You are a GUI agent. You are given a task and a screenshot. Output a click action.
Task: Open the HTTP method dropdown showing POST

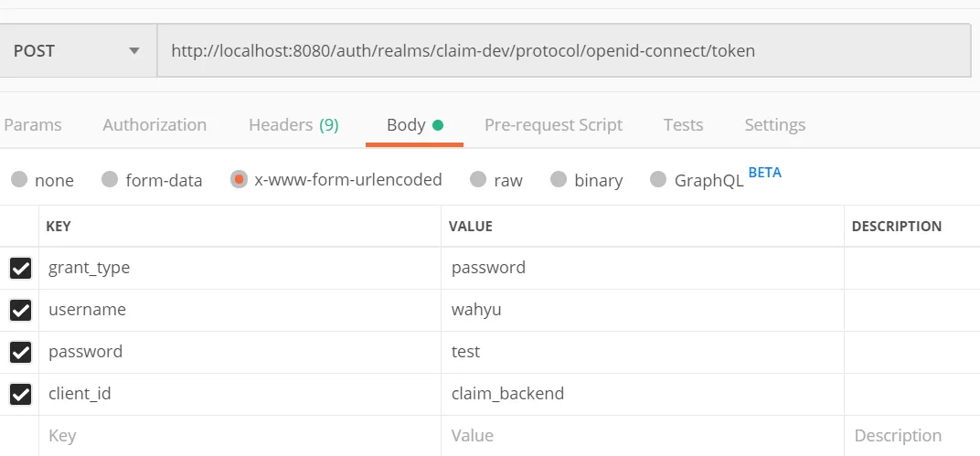[78, 51]
